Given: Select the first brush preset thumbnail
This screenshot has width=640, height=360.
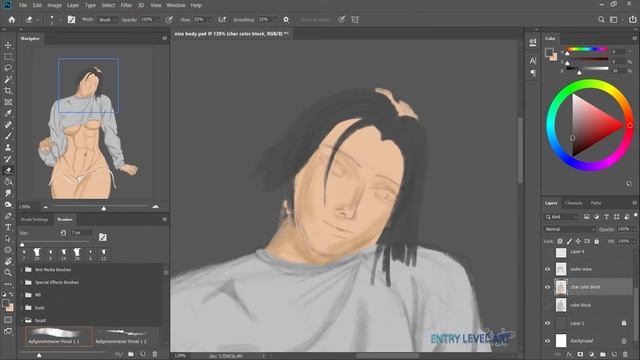Looking at the screenshot, I should click(x=59, y=336).
